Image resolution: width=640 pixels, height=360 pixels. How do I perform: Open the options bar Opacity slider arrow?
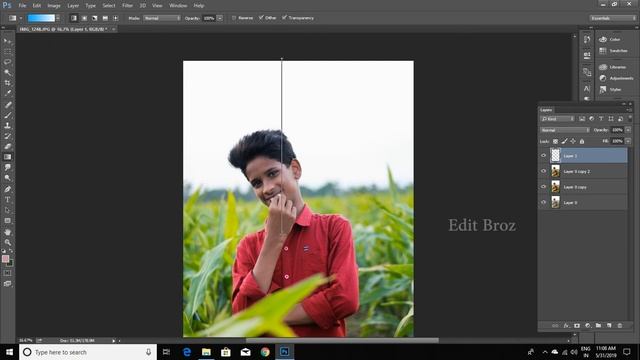point(220,18)
